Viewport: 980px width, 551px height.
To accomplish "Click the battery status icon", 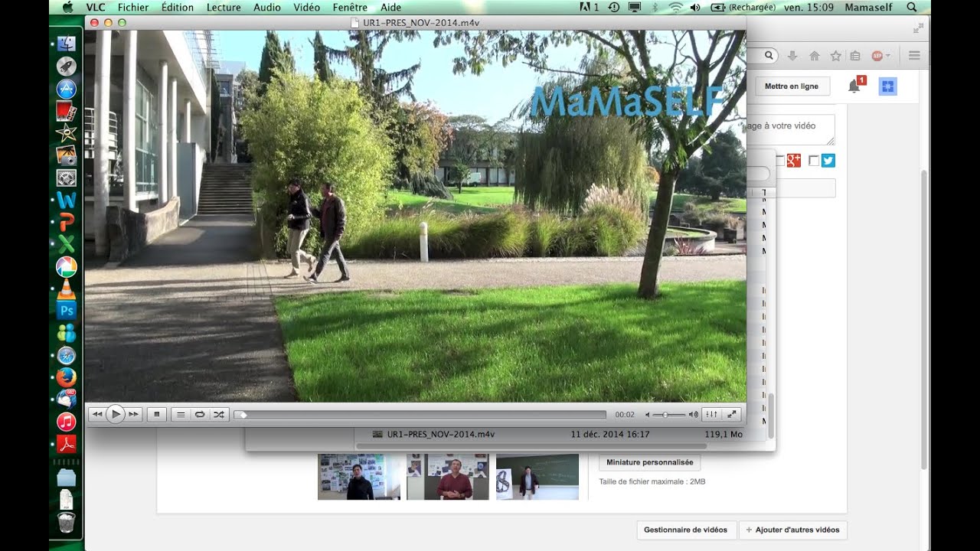I will point(718,7).
